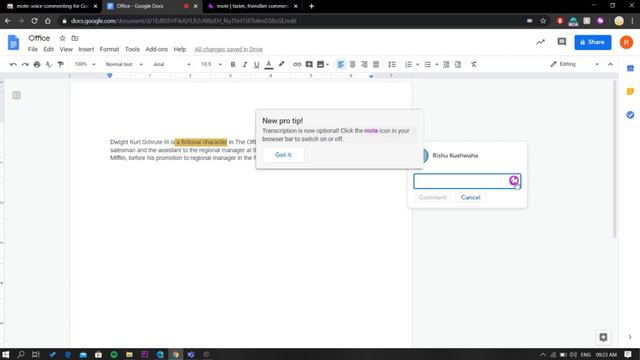Set justified alignment
The width and height of the screenshot is (640, 360).
click(376, 64)
